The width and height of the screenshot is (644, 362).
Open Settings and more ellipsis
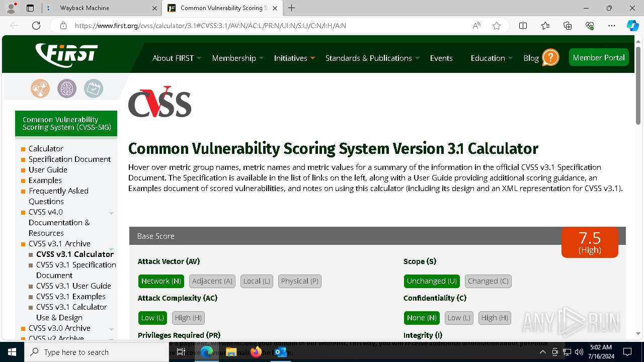click(612, 26)
